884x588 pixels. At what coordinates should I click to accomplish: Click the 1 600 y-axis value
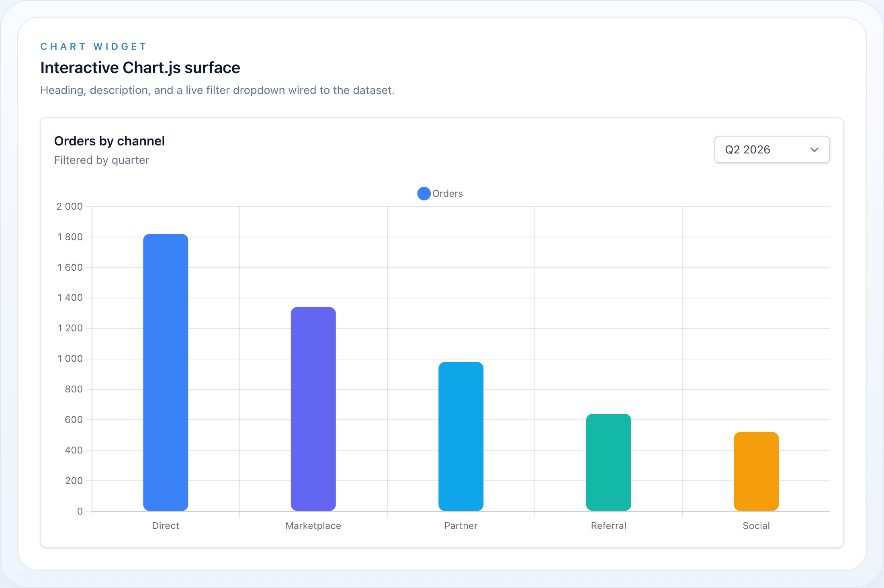tap(70, 267)
